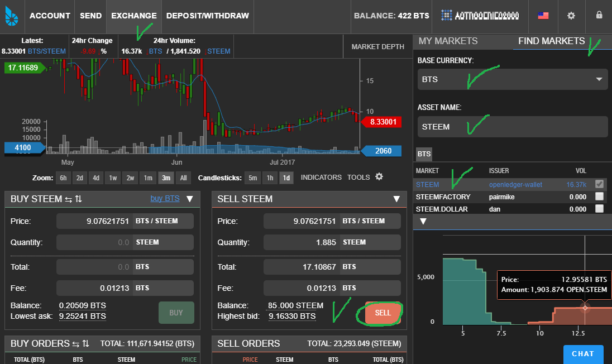Viewport: 612px width, 364px height.
Task: Collapse the Buy Steem panel triangle
Action: [x=190, y=199]
